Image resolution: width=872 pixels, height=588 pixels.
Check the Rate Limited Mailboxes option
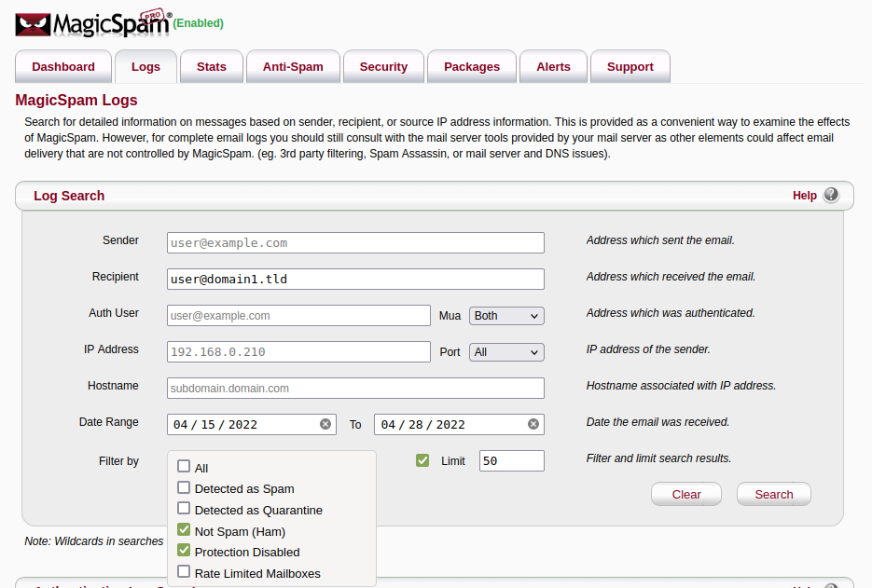pyautogui.click(x=184, y=572)
